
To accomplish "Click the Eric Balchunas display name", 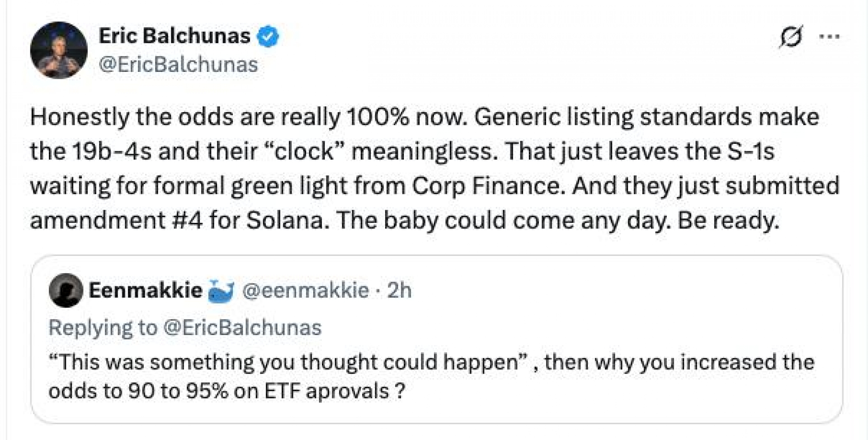I will click(174, 36).
